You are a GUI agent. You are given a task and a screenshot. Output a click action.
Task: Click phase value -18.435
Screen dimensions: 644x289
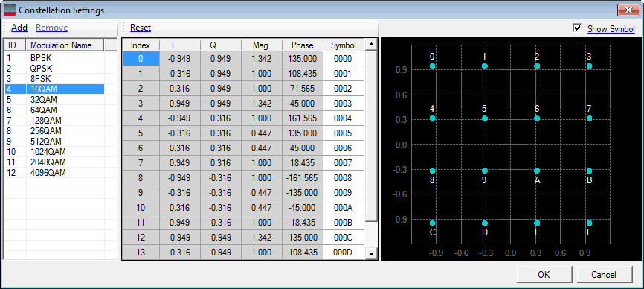(x=302, y=223)
